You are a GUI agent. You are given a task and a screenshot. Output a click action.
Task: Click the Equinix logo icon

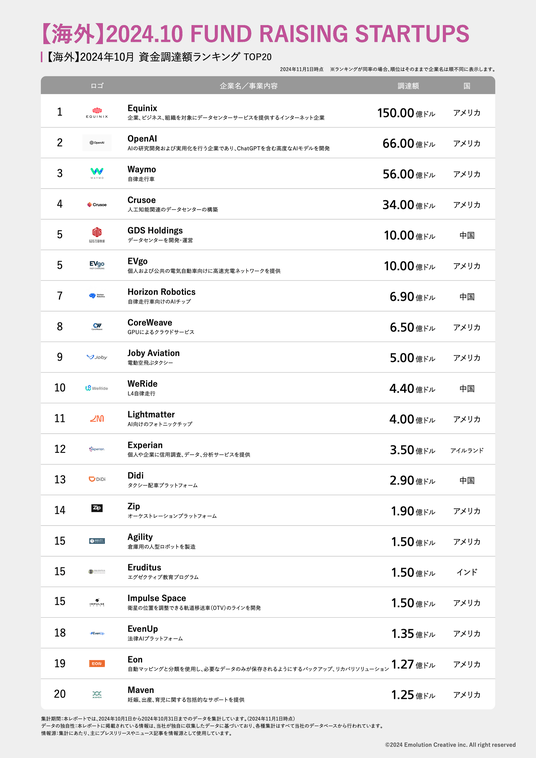97,113
